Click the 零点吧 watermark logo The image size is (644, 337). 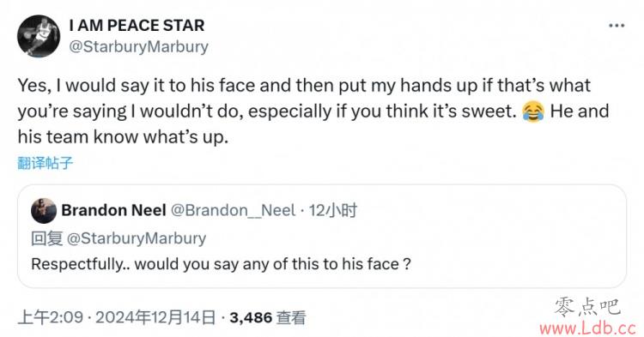[x=587, y=307]
